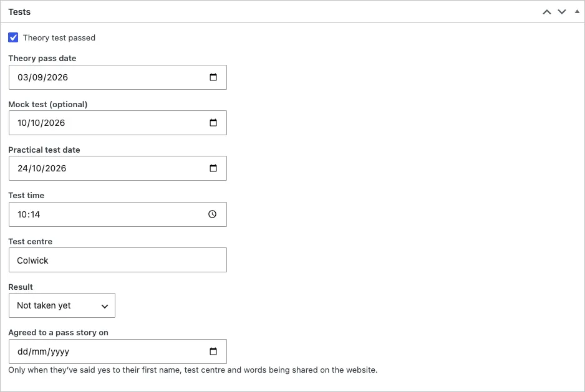Uncheck the Theory test passed checkbox

coord(13,37)
